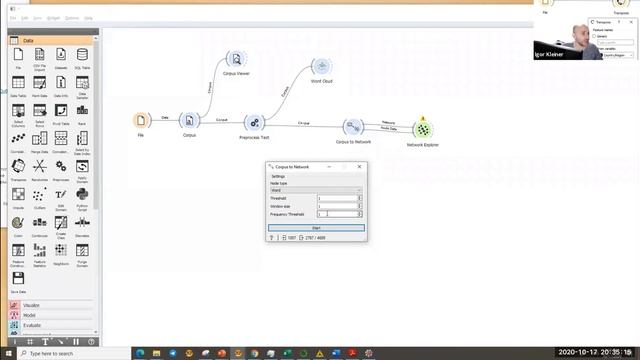This screenshot has width=640, height=360.
Task: Add the Datasets widget
Action: coord(61,58)
